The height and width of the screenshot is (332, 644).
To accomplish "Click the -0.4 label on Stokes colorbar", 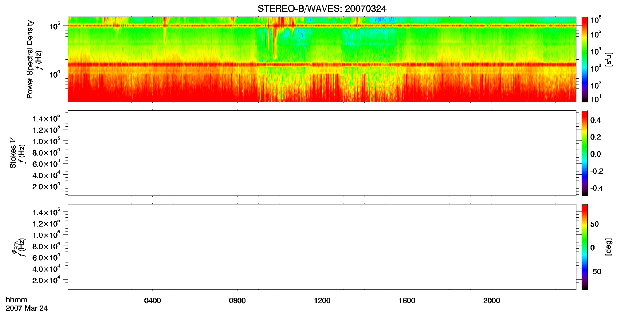I will coord(597,188).
